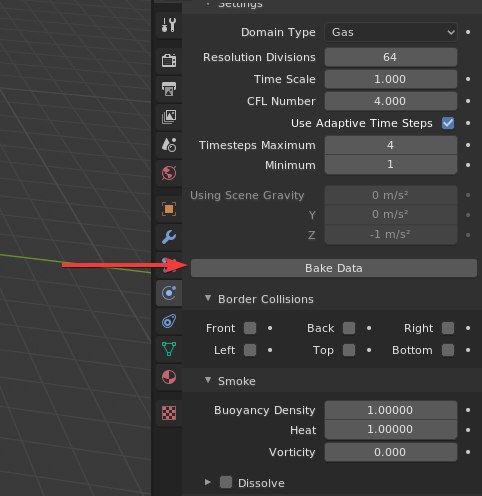Animate Adaptive Time Steps via its dot

point(468,123)
